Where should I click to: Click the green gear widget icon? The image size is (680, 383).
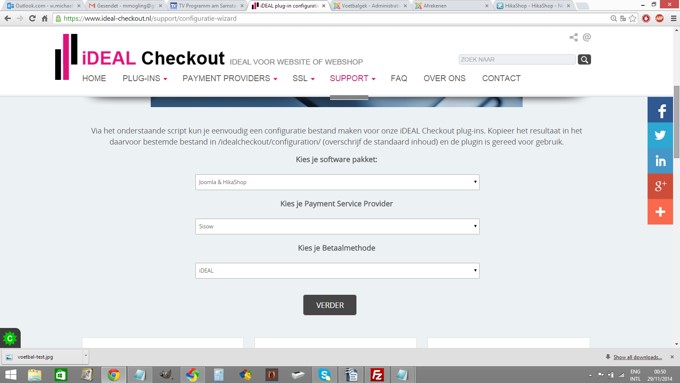pos(10,338)
